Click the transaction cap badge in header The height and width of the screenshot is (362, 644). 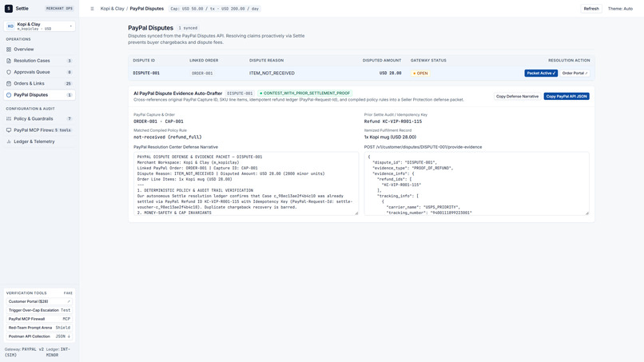click(x=215, y=9)
